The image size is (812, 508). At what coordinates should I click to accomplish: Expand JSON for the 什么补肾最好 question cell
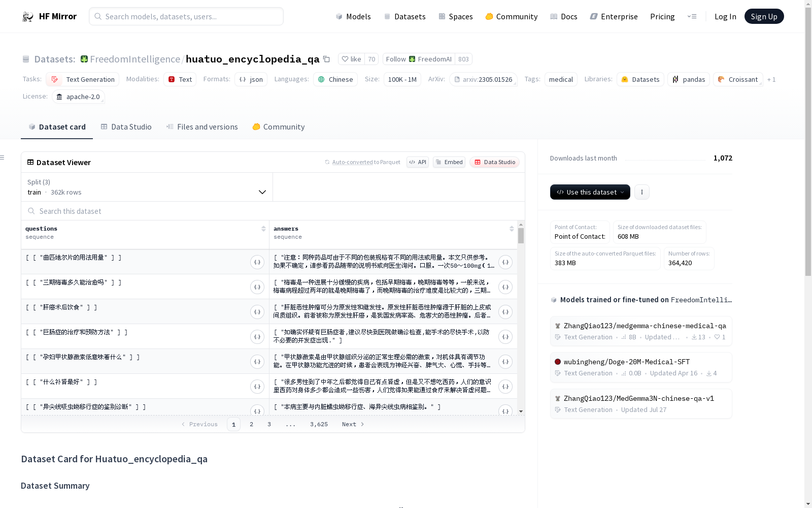click(257, 387)
